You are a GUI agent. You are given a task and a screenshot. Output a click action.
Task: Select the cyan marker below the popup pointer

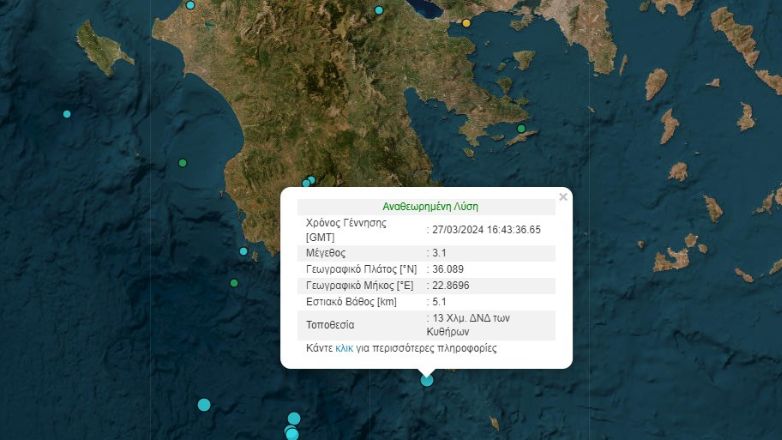tap(427, 380)
